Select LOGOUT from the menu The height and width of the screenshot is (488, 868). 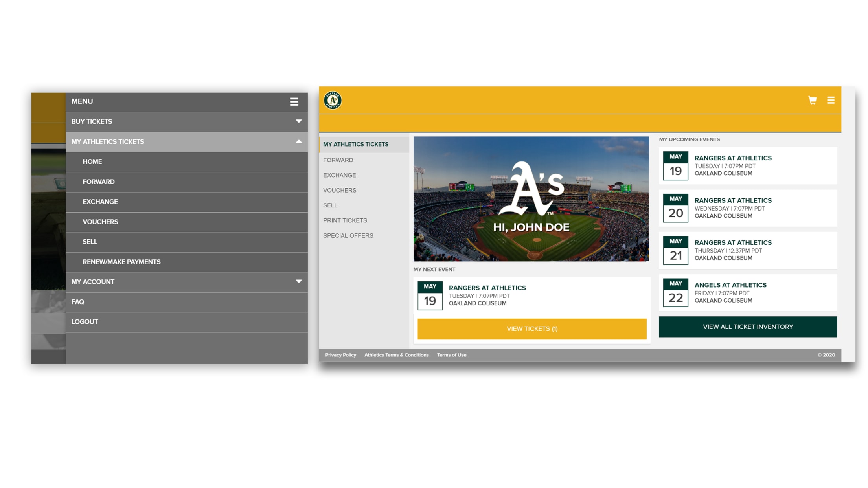coord(187,322)
